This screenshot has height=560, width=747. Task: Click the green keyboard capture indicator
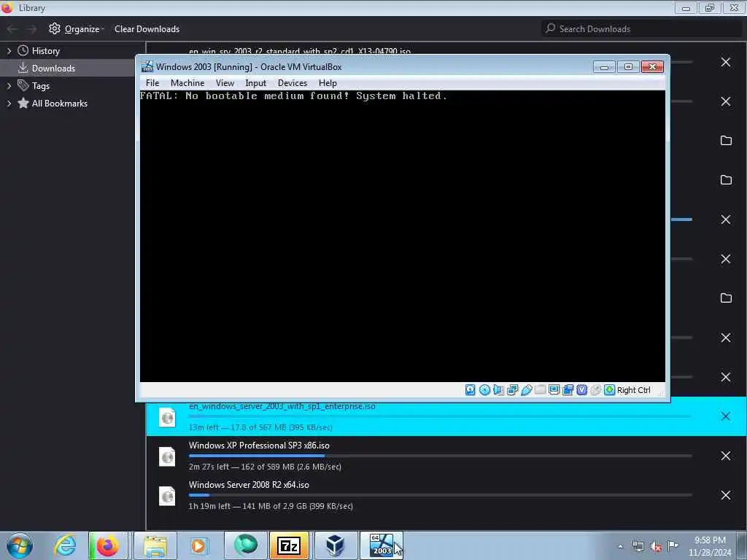[x=609, y=390]
